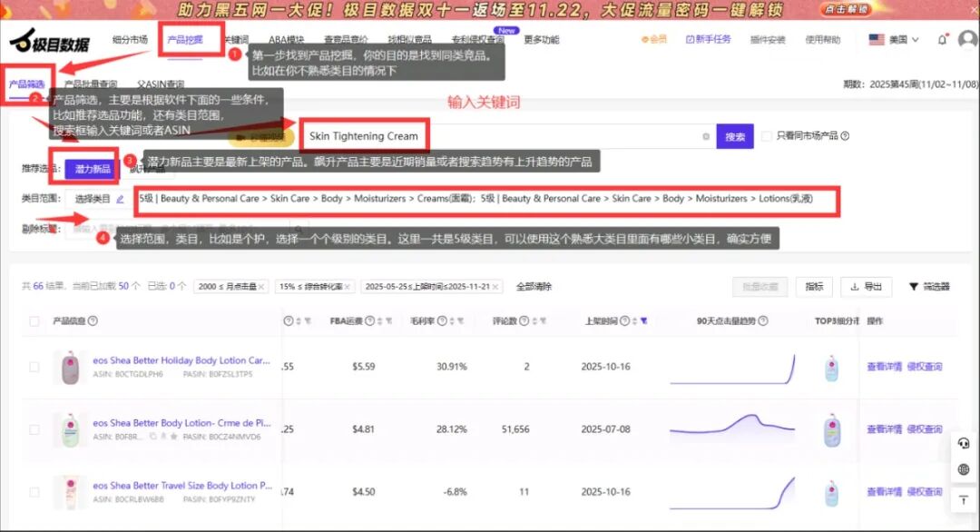Image resolution: width=980 pixels, height=532 pixels.
Task: Open the notification bell
Action: (943, 39)
